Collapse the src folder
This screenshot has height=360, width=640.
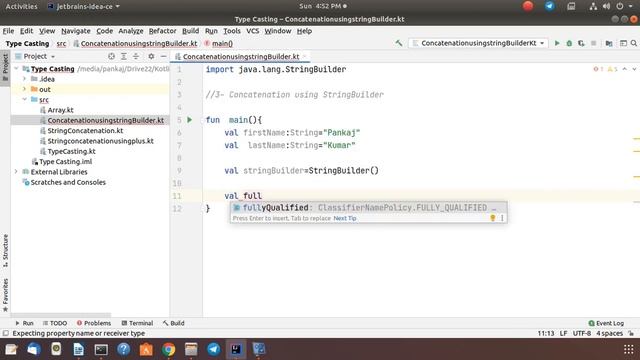click(24, 100)
